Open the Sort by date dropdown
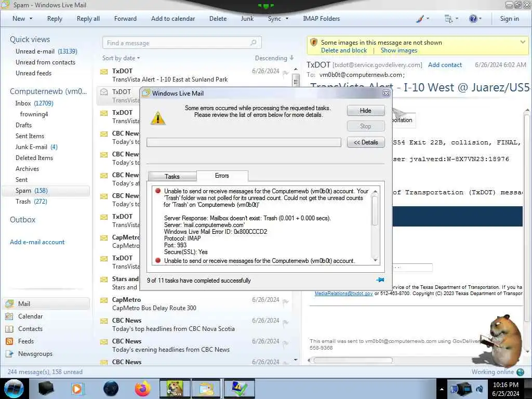The height and width of the screenshot is (399, 532). click(121, 58)
